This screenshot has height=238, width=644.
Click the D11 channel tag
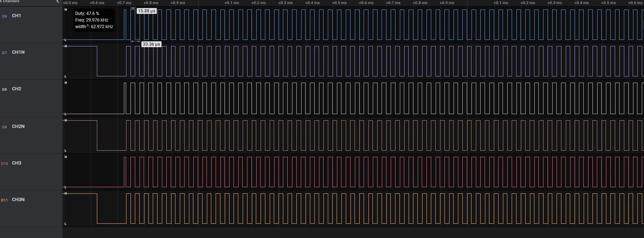(x=4, y=200)
